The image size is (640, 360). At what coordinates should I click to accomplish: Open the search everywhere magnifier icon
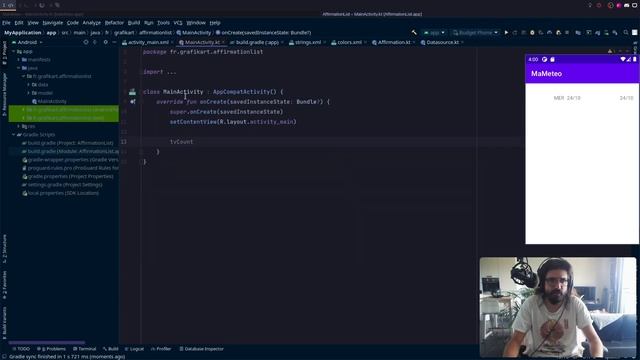pos(626,33)
